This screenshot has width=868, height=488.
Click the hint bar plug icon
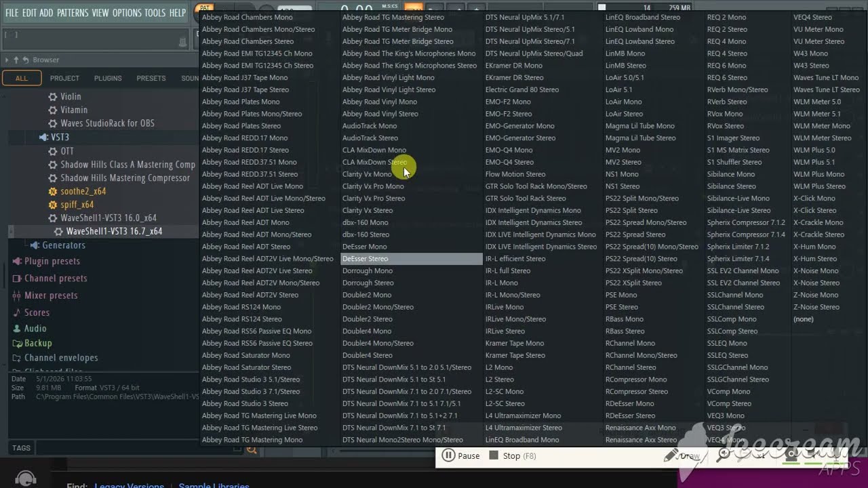182,42
